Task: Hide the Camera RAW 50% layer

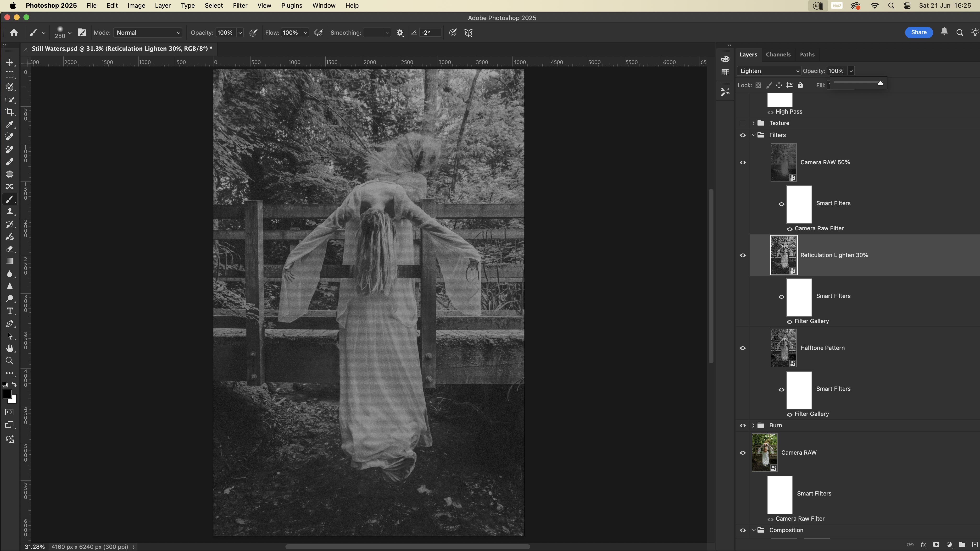Action: [x=742, y=163]
